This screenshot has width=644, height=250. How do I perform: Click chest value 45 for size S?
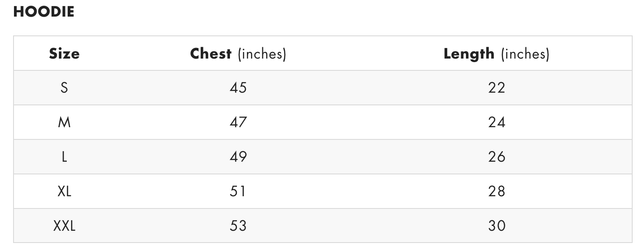[x=238, y=88]
